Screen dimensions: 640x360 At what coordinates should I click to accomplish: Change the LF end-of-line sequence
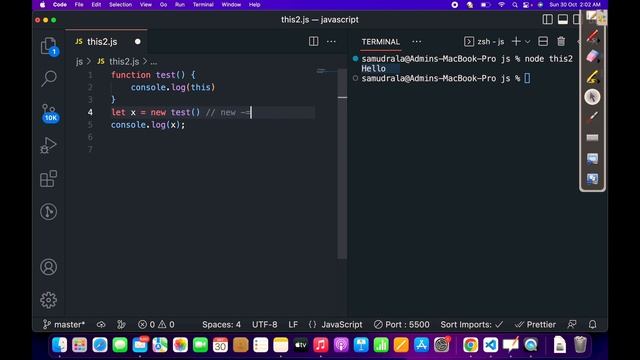pos(293,324)
